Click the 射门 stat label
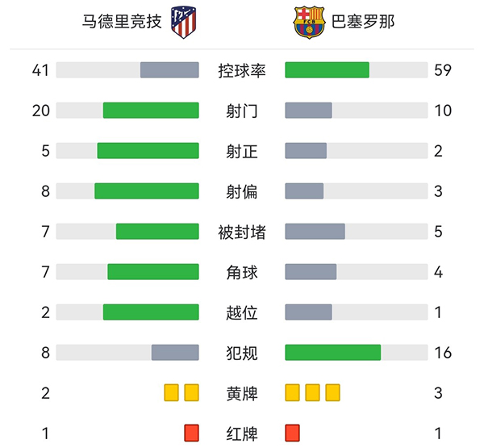Viewport: 484px width, 448px height. [x=242, y=111]
